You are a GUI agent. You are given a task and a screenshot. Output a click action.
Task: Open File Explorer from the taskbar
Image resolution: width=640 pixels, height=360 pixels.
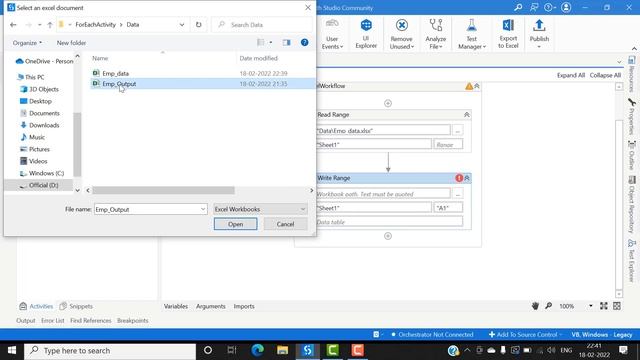[x=282, y=350]
